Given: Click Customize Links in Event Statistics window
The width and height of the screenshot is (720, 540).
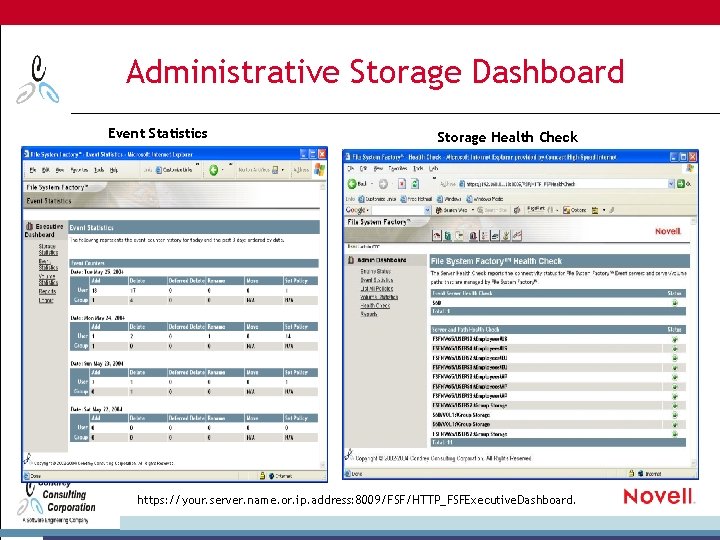Looking at the screenshot, I should 174,170.
